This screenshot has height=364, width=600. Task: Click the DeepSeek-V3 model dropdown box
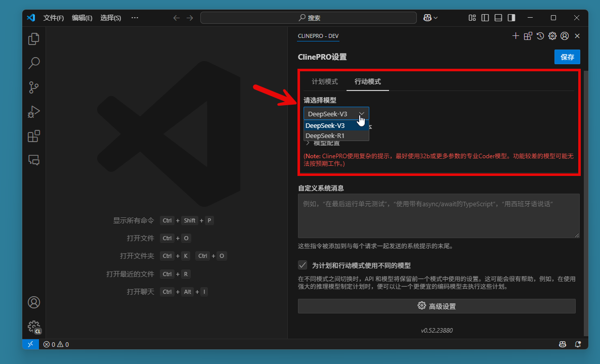click(336, 114)
